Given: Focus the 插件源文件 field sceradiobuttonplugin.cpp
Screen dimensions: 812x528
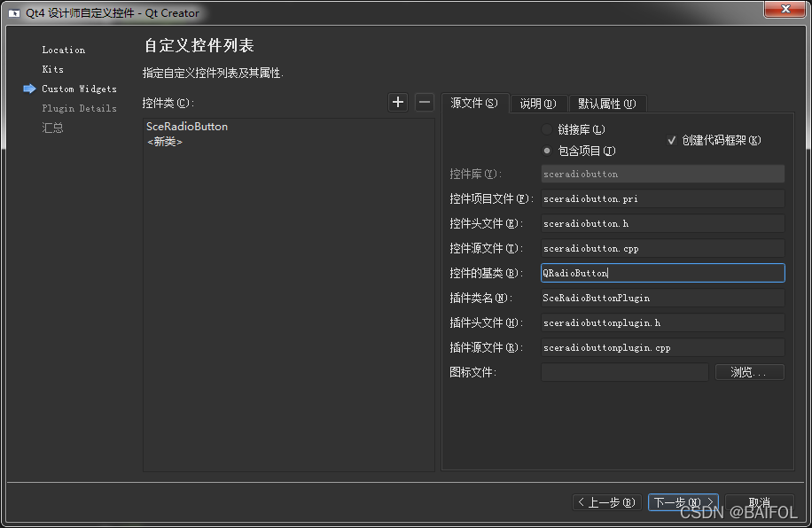Looking at the screenshot, I should pyautogui.click(x=663, y=347).
